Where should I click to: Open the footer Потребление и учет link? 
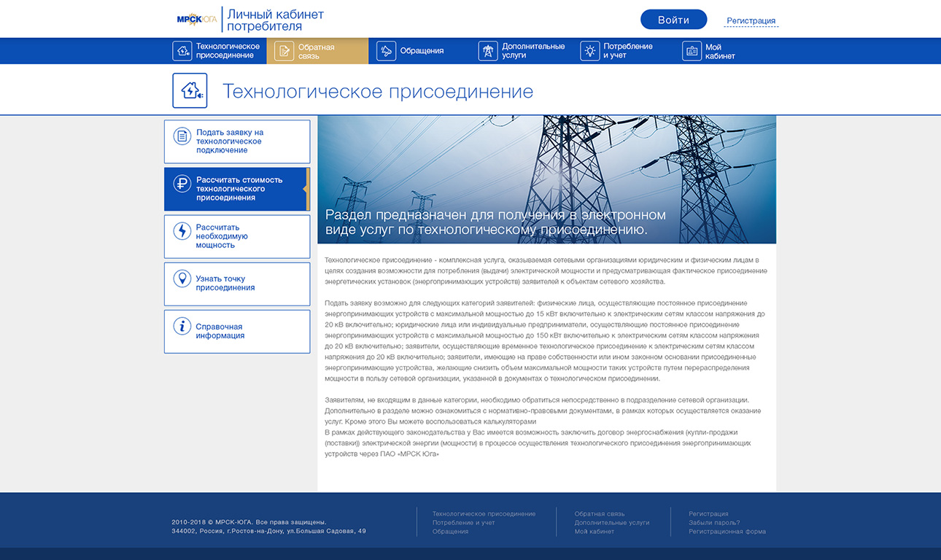coord(463,523)
